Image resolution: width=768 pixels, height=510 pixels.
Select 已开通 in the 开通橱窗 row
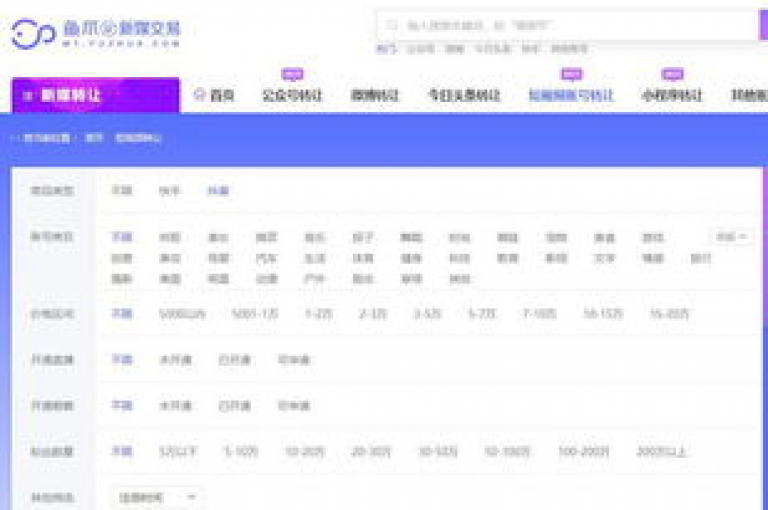pos(235,406)
